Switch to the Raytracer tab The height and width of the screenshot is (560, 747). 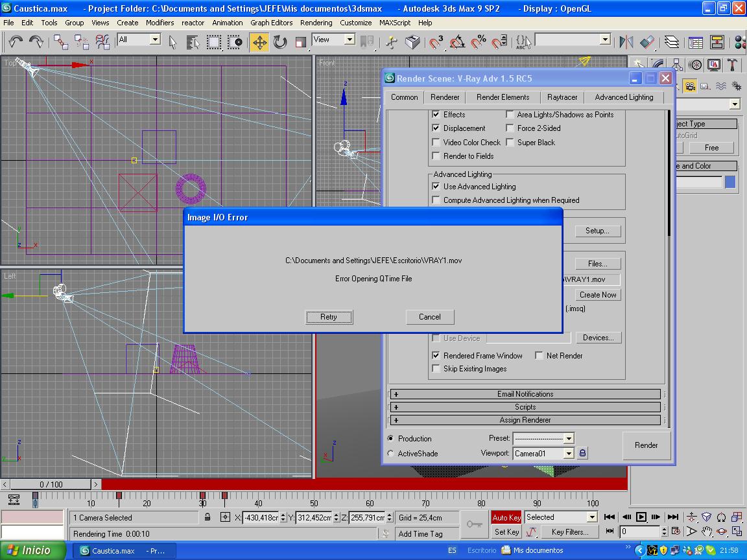coord(562,97)
